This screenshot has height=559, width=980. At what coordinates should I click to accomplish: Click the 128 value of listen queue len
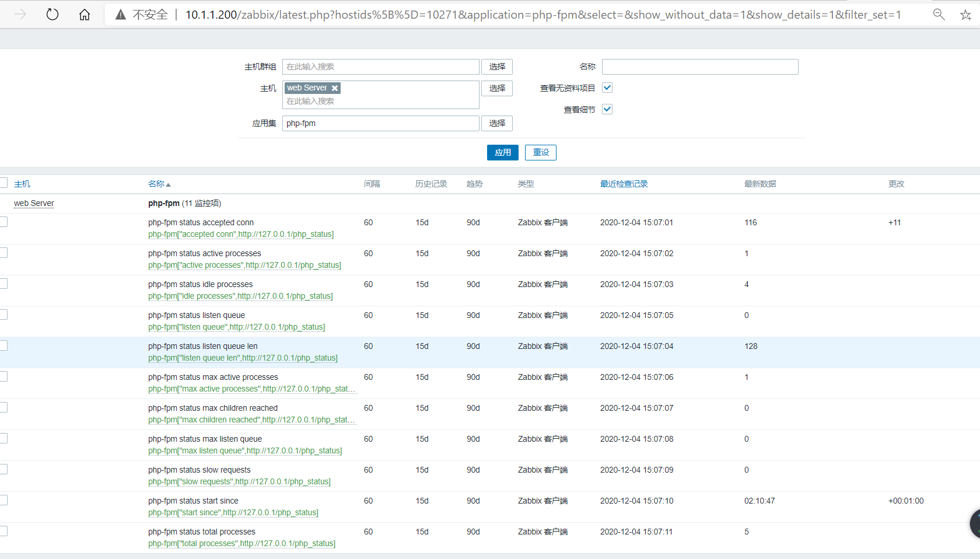[751, 346]
